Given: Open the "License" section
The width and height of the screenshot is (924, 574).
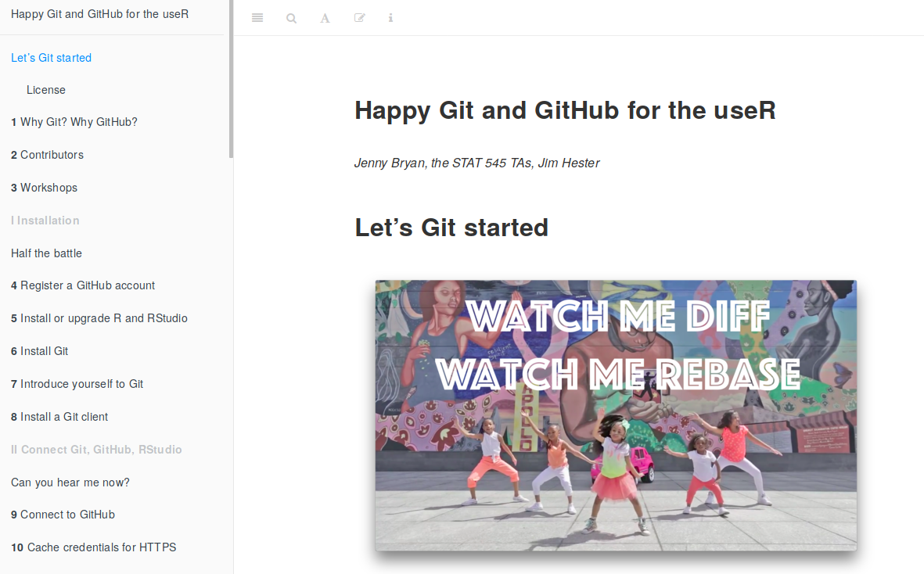Looking at the screenshot, I should [46, 89].
